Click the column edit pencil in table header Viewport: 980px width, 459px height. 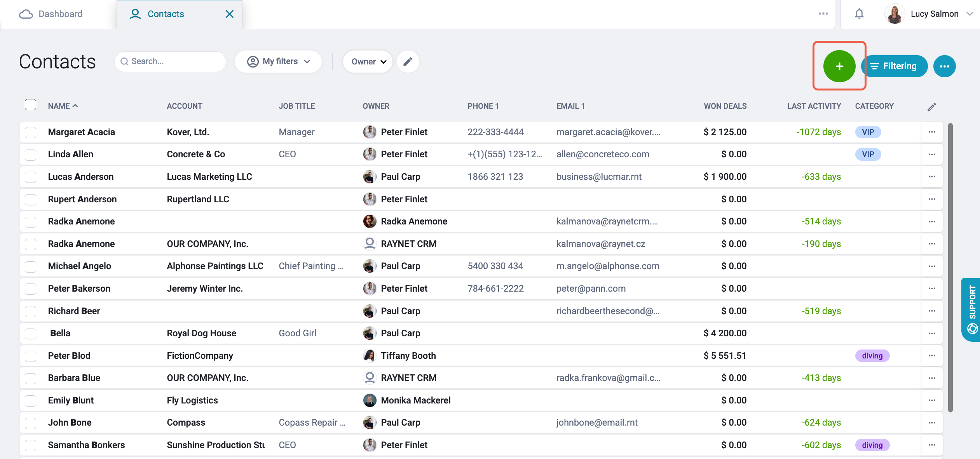pos(932,107)
